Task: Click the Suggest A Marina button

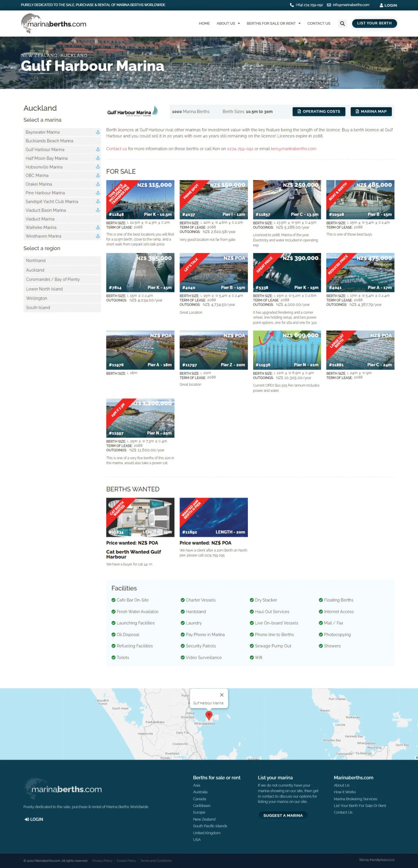Action: [283, 815]
